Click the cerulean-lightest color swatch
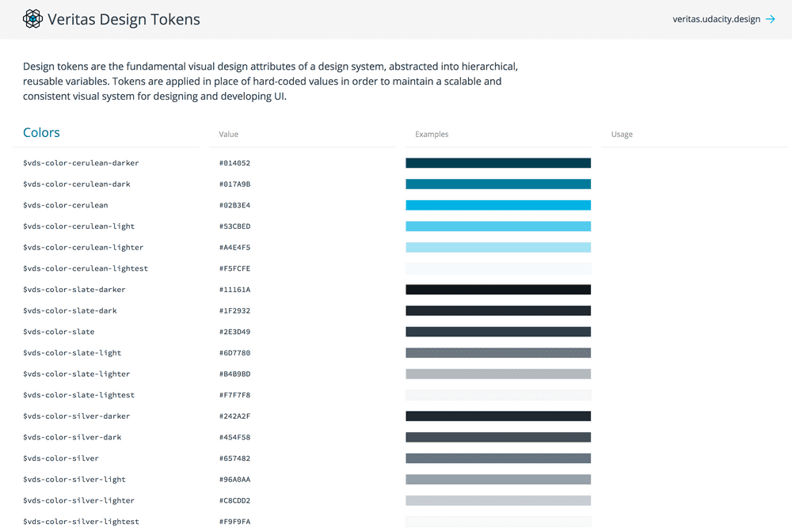The width and height of the screenshot is (792, 532). [498, 268]
